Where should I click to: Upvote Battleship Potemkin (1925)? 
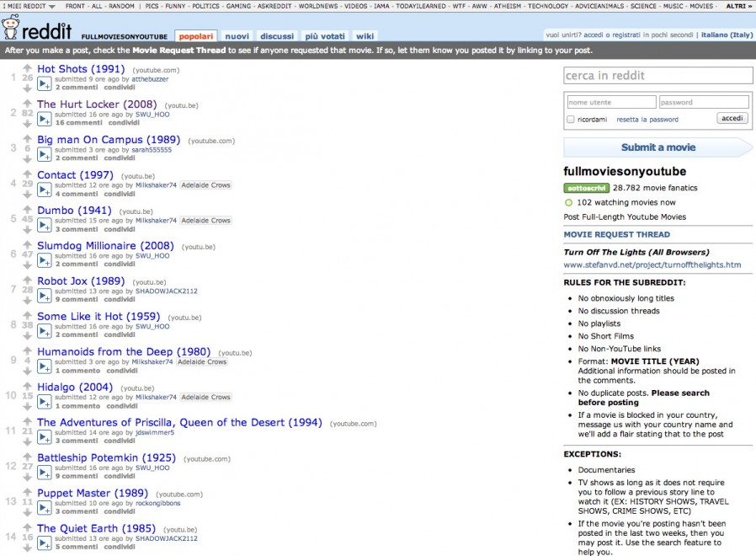click(28, 457)
